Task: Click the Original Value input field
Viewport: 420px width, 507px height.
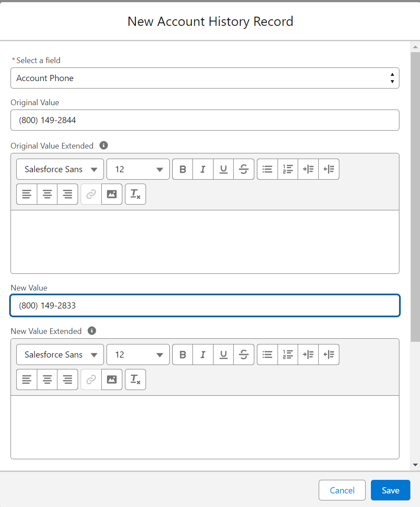Action: click(205, 120)
